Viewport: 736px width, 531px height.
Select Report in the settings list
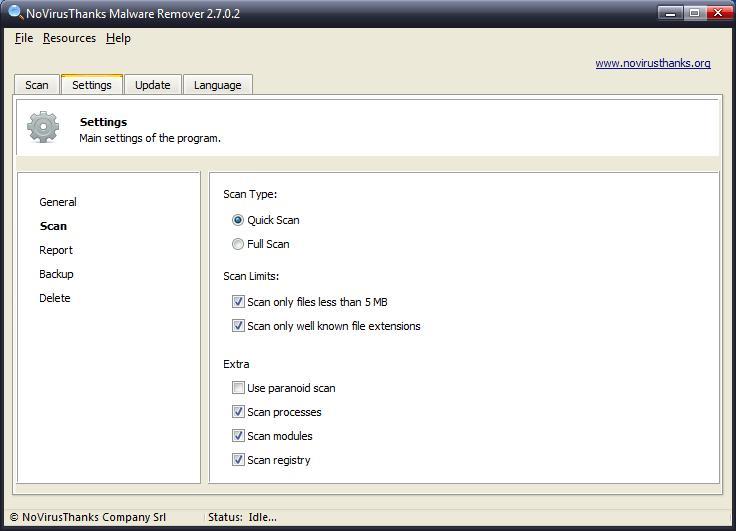(56, 250)
